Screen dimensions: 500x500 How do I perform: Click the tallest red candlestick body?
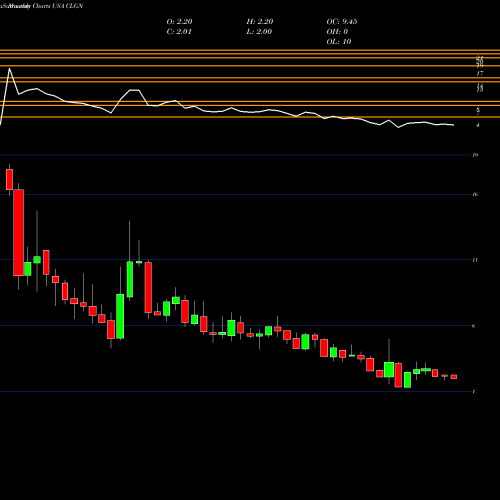19,232
